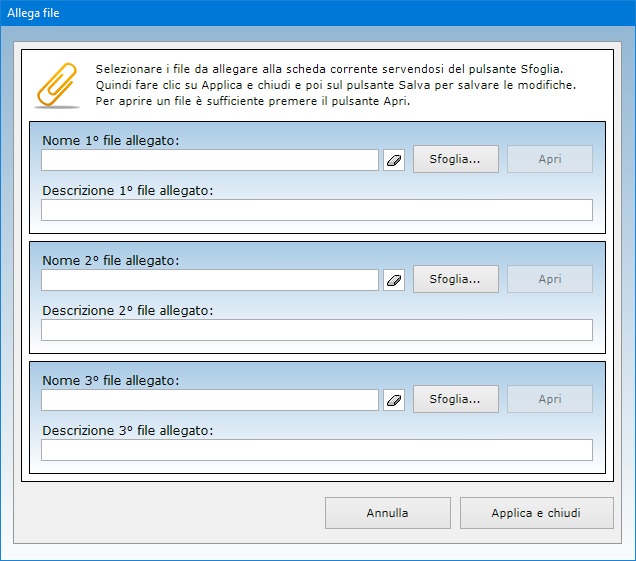Open the 1st attached file with Apri
636x561 pixels.
(x=550, y=159)
